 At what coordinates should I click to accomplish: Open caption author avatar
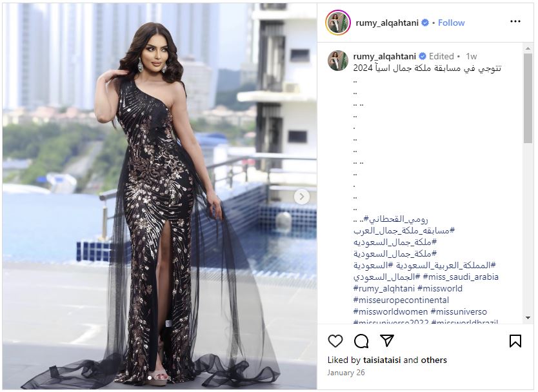[x=338, y=61]
